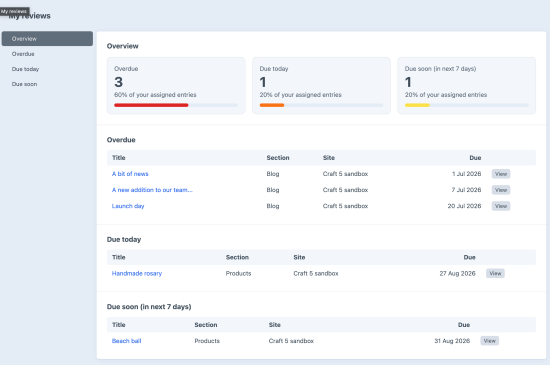Click View button for Launch day

(501, 206)
